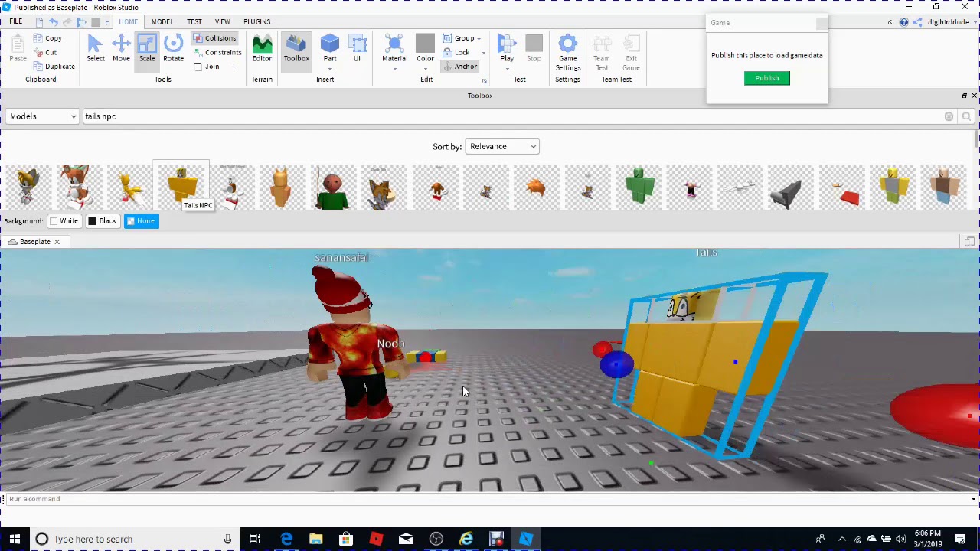Click the green Publish button
Screen dimensions: 980x551
point(766,78)
